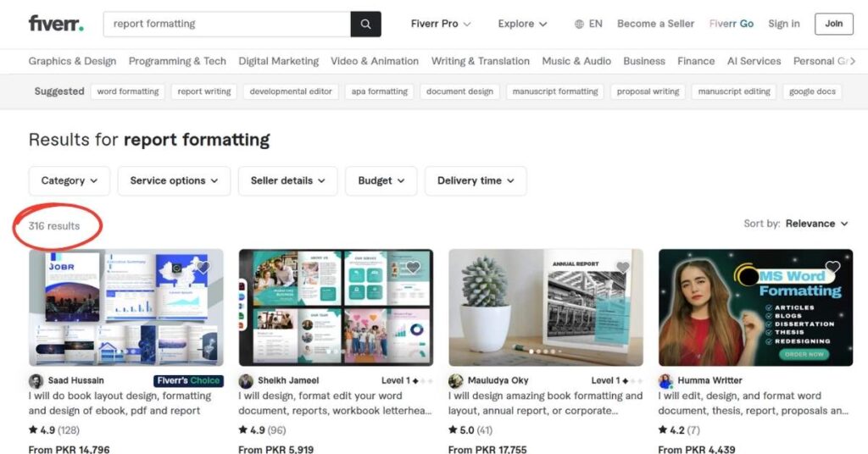Click the globe language icon
The image size is (868, 454).
579,24
